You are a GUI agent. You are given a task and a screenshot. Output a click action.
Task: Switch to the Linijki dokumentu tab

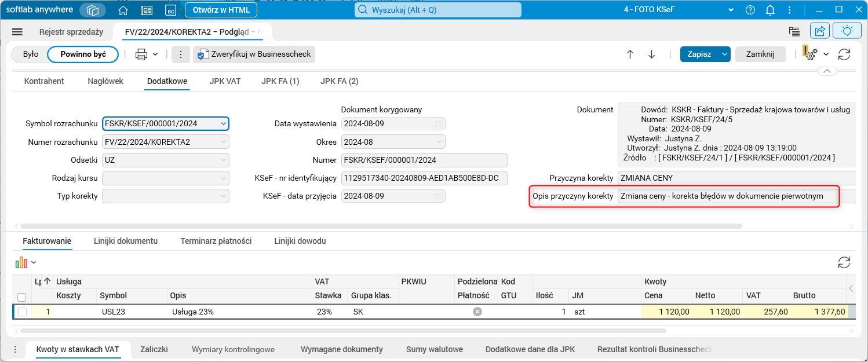pos(126,241)
